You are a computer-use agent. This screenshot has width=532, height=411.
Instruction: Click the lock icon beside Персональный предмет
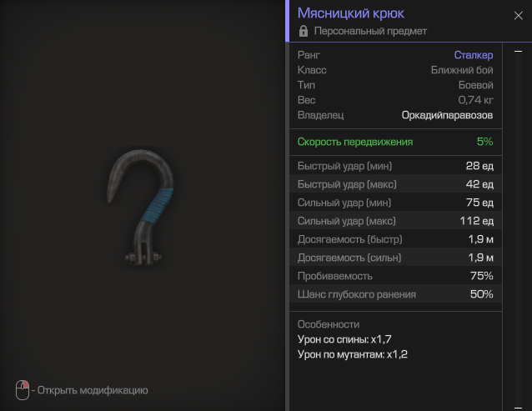[304, 31]
